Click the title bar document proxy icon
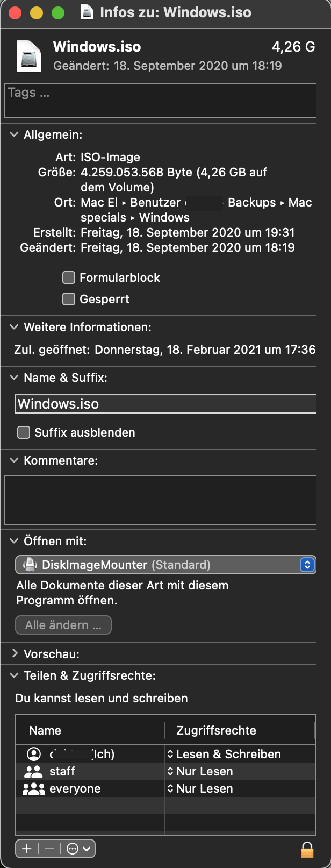 [87, 12]
